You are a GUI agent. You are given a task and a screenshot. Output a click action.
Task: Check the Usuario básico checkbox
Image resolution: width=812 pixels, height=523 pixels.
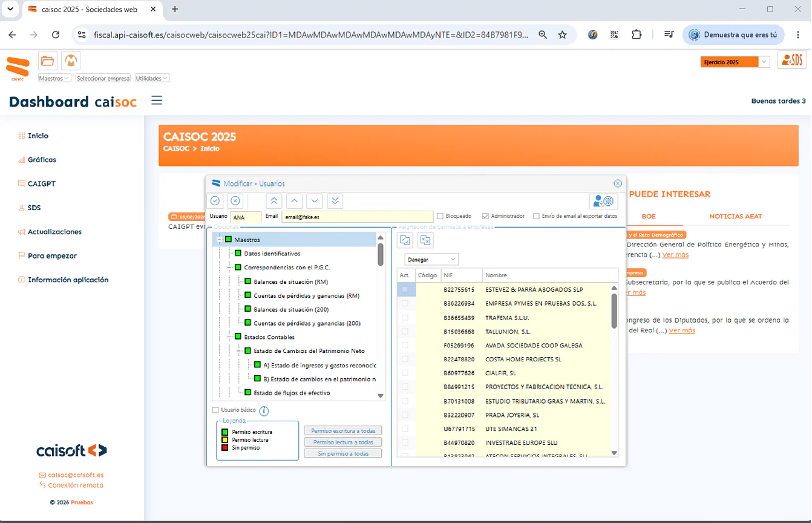[215, 410]
